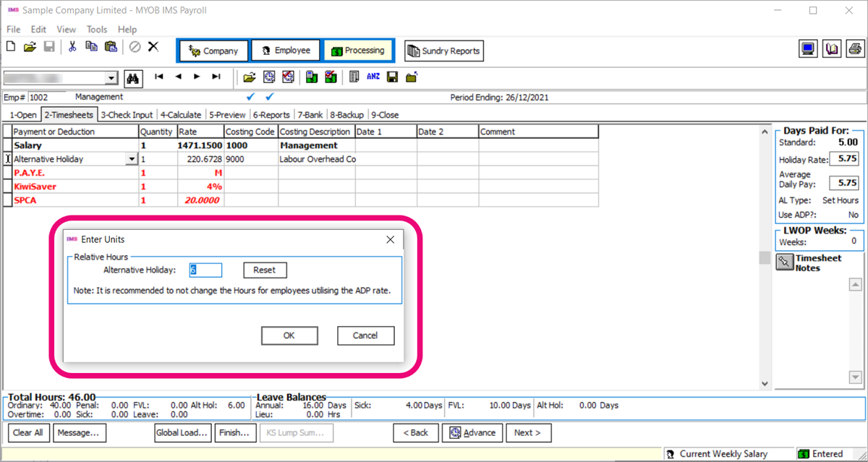Click the Company module button
This screenshot has width=868, height=462.
pyautogui.click(x=213, y=51)
